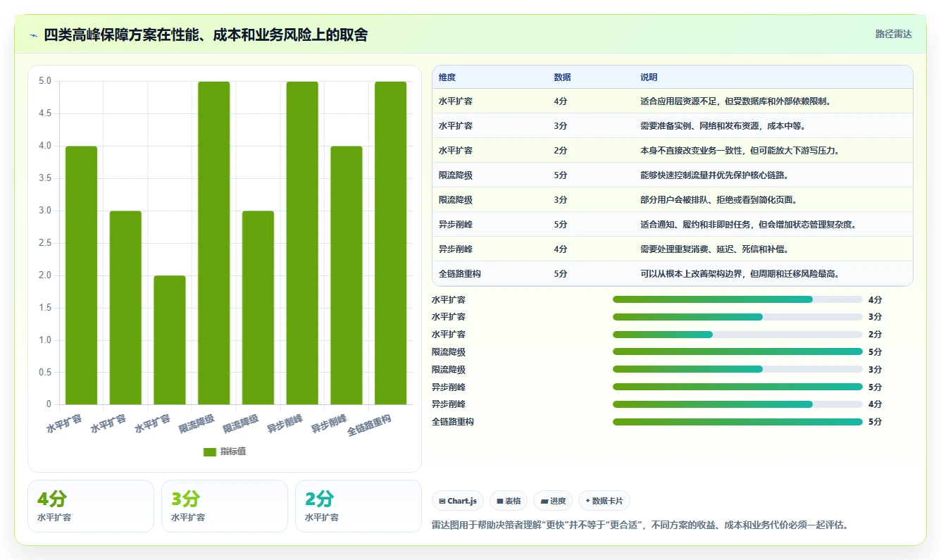Image resolution: width=941 pixels, height=560 pixels.
Task: Toggle the 指标值 legend swatch
Action: [x=210, y=452]
